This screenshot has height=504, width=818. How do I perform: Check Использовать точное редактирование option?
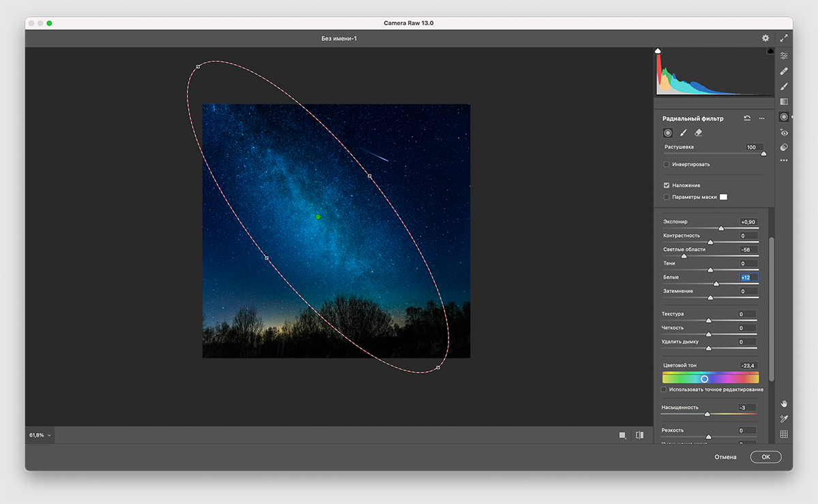[664, 390]
